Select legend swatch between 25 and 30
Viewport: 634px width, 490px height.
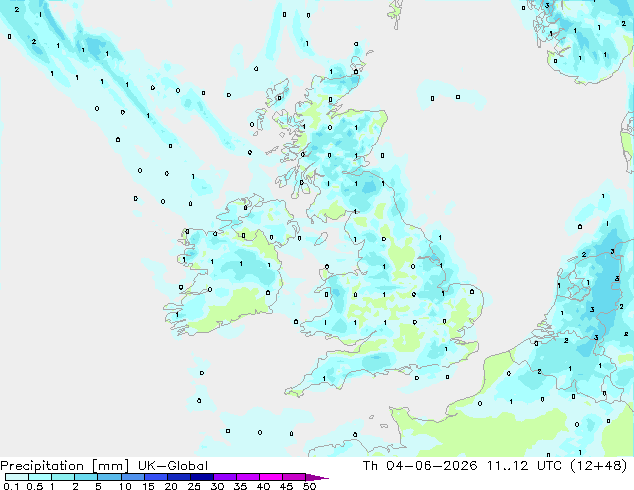(x=202, y=477)
